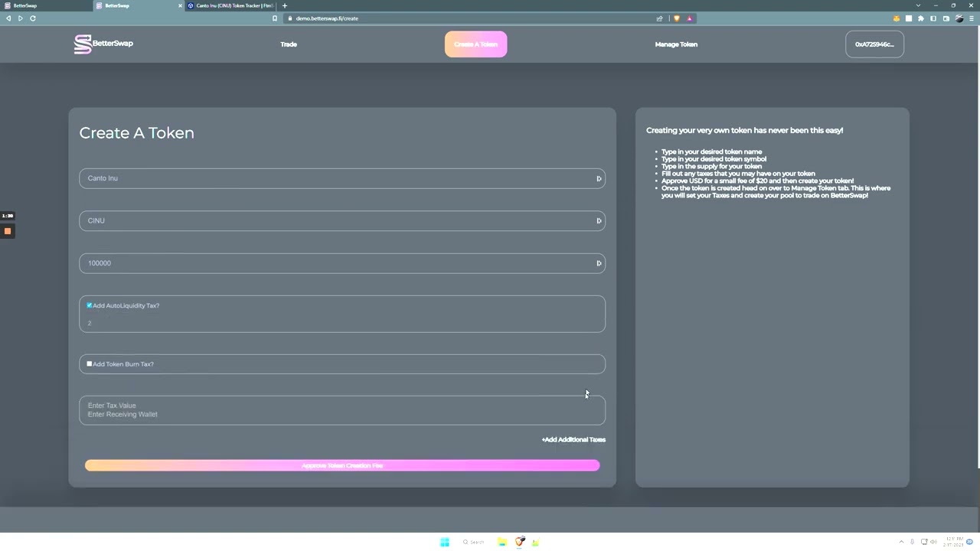Image resolution: width=980 pixels, height=551 pixels.
Task: Click 'Type in your desired token name'
Action: [x=711, y=152]
